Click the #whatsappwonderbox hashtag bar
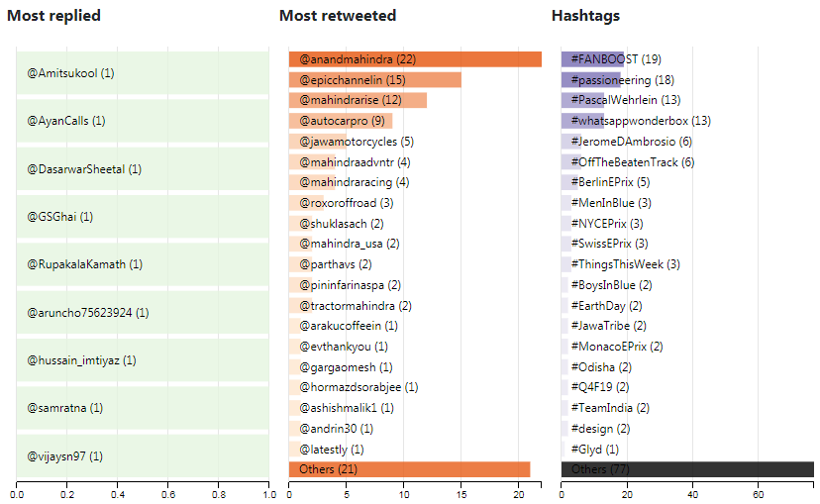This screenshot has width=820, height=504. click(x=582, y=121)
